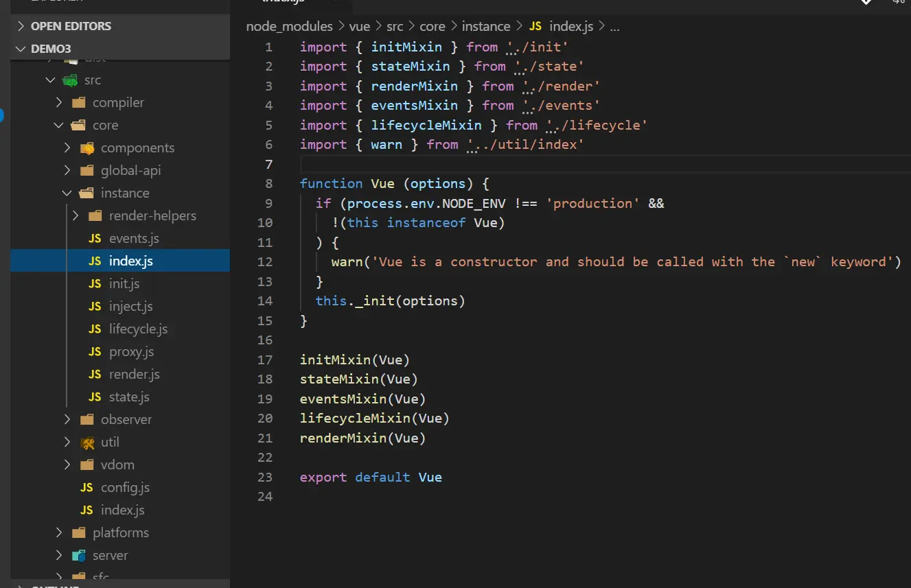Collapse the instance folder chevron
This screenshot has width=911, height=588.
[67, 193]
